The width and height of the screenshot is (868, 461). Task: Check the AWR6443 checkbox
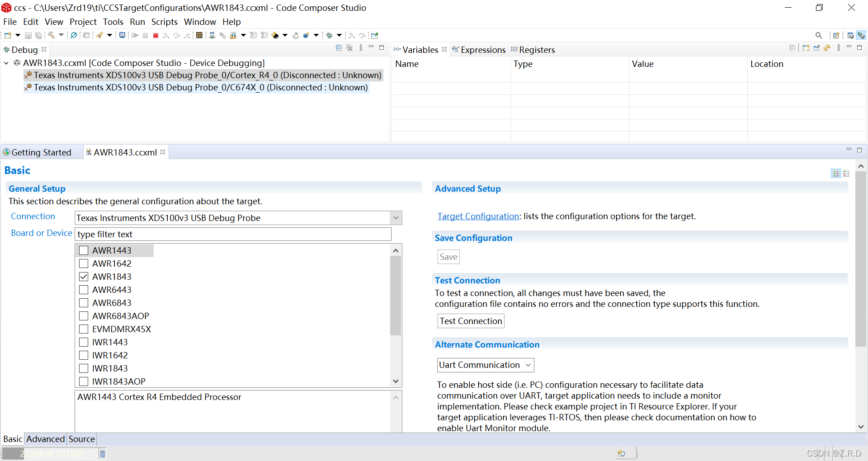click(x=84, y=290)
